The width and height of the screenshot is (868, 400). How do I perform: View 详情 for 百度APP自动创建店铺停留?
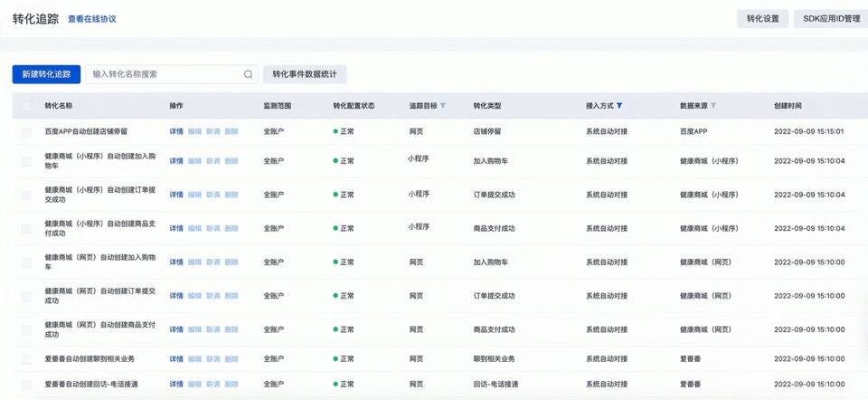click(x=176, y=131)
